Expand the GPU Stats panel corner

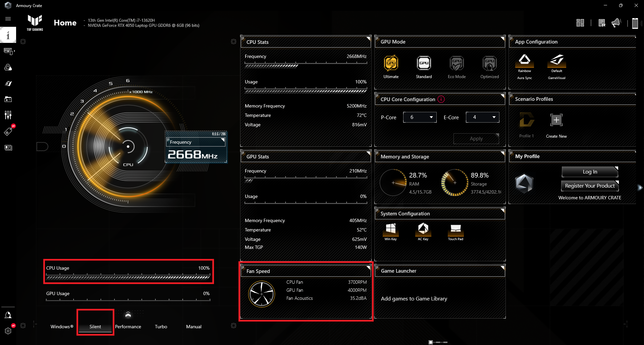(x=368, y=153)
